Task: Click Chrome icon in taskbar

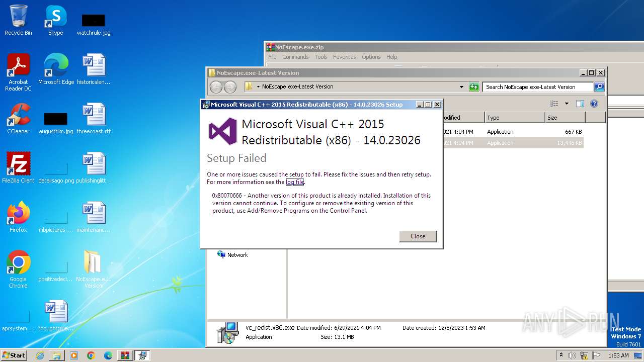Action: 91,355
